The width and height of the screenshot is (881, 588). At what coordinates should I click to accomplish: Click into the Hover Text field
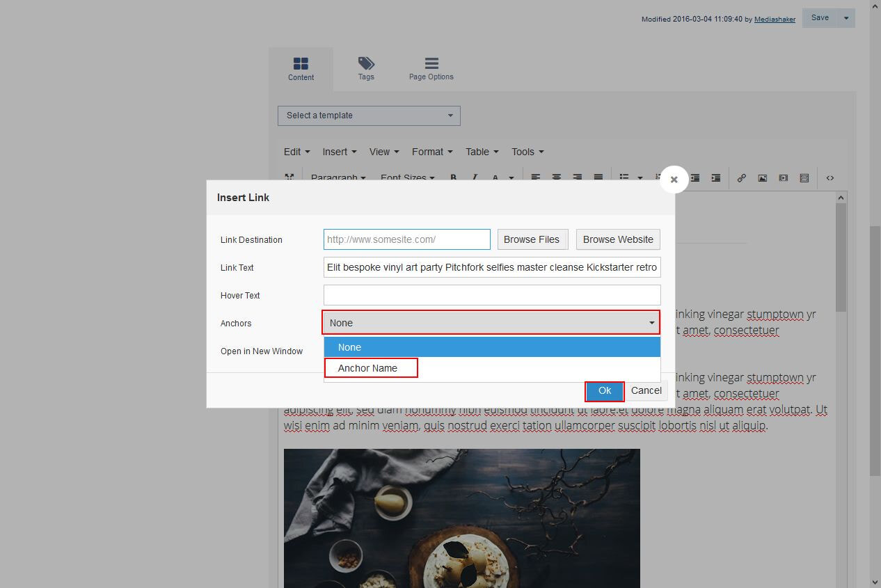tap(492, 295)
